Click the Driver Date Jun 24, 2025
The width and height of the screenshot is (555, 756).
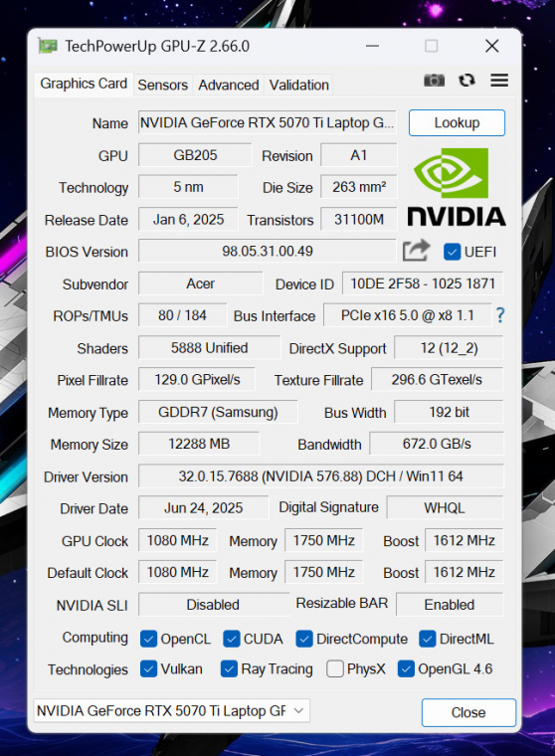[203, 508]
